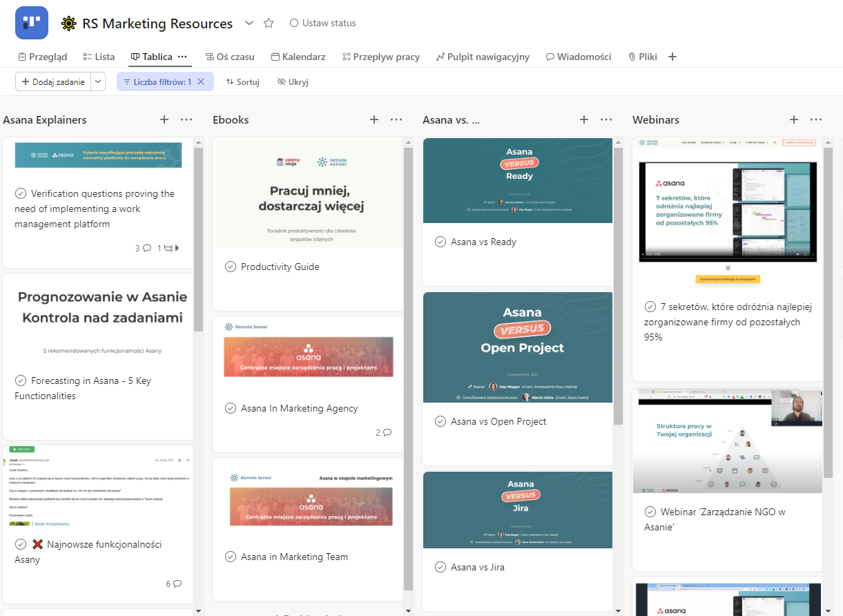Add task to Asana Explainers column
Image resolution: width=843 pixels, height=616 pixels.
click(x=164, y=119)
